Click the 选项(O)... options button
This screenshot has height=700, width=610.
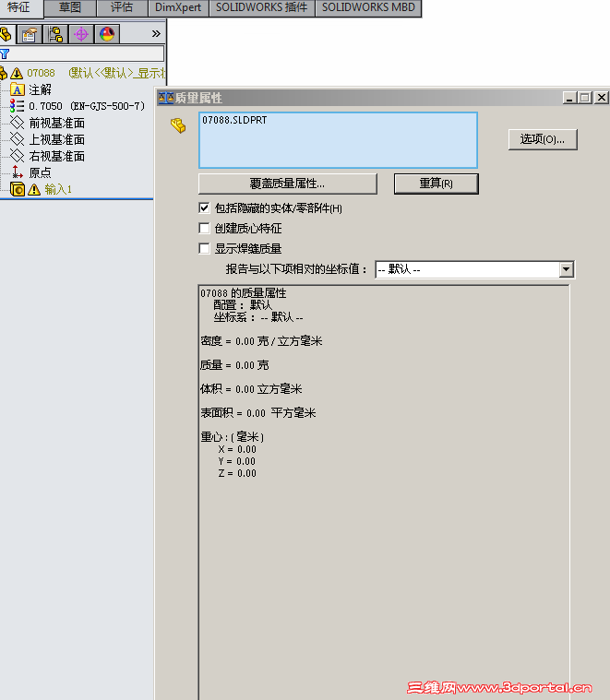point(543,139)
